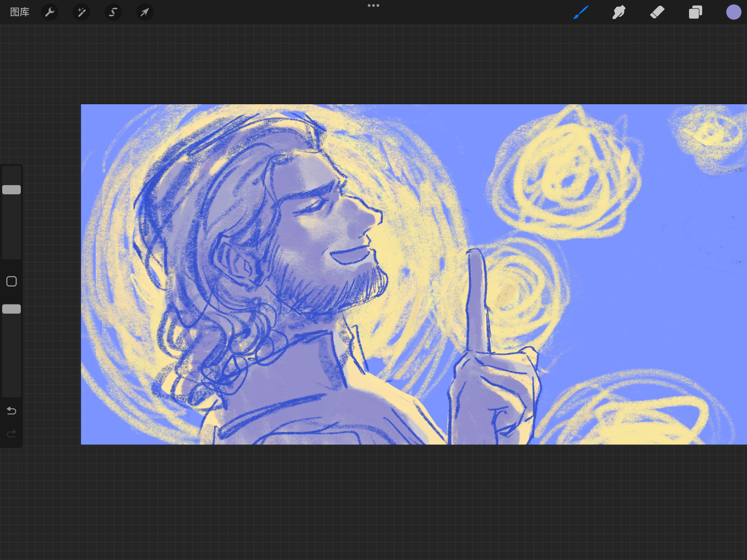Open the Layers panel
747x560 pixels.
tap(695, 12)
